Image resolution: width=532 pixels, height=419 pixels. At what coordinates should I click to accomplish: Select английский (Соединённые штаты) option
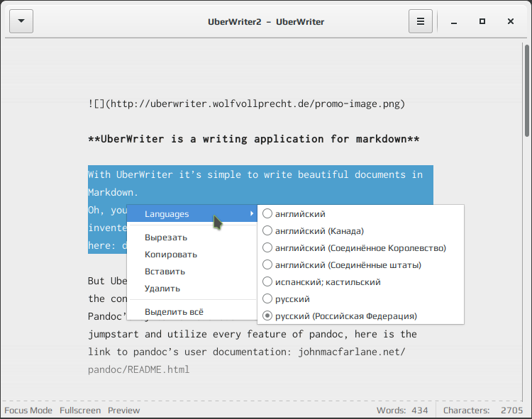(360, 264)
